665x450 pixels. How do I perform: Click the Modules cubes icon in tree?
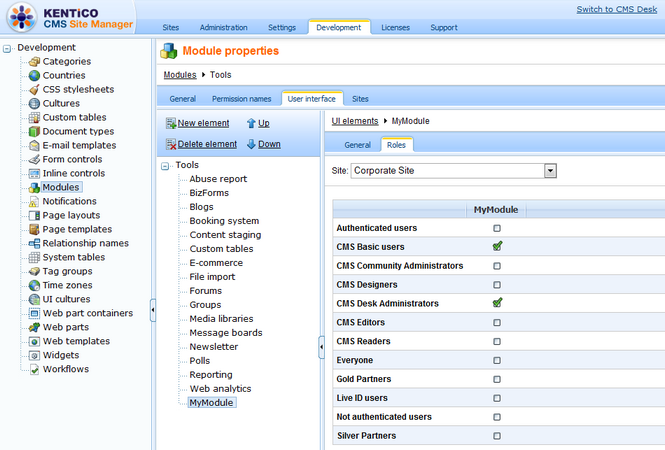click(34, 187)
